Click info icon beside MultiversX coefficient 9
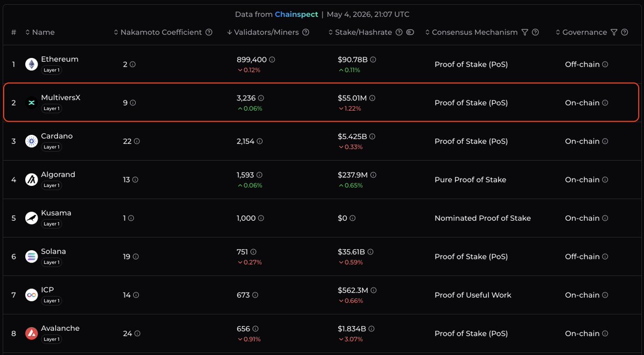 click(x=133, y=103)
